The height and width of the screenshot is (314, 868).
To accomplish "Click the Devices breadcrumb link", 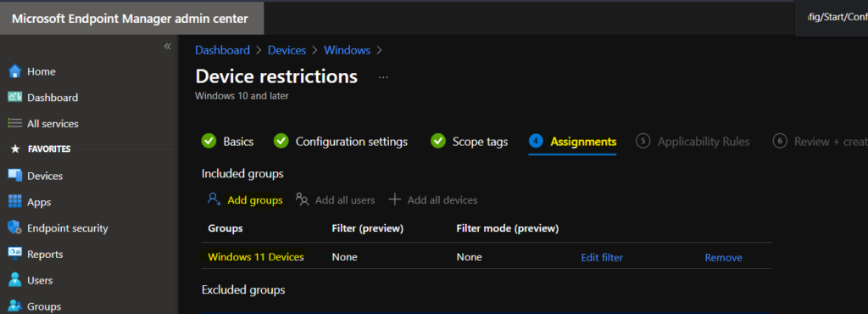I will (287, 50).
